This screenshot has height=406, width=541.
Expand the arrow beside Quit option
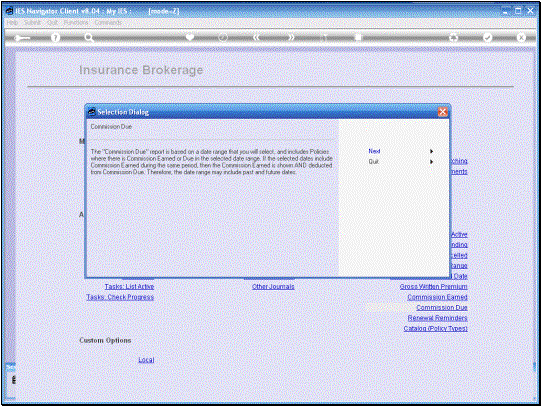coord(431,162)
